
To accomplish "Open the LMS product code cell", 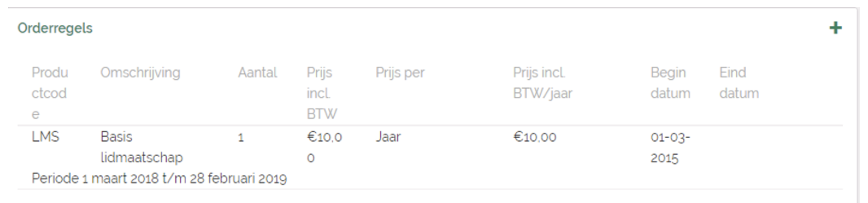I will 45,137.
